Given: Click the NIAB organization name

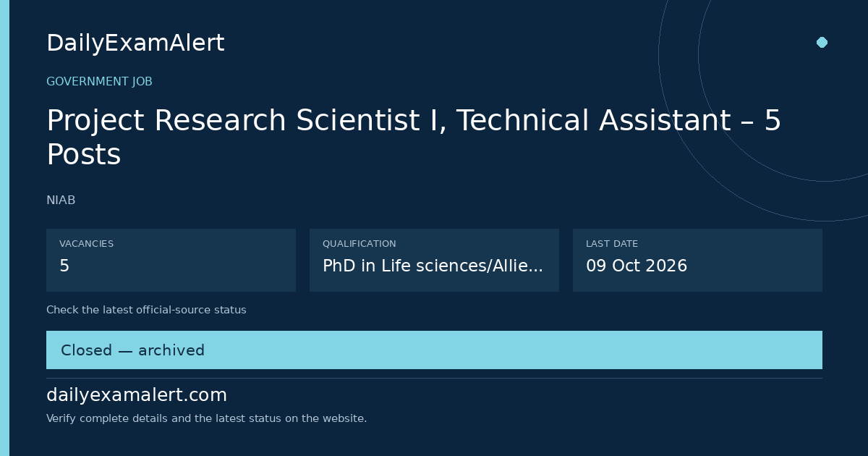Looking at the screenshot, I should point(61,200).
